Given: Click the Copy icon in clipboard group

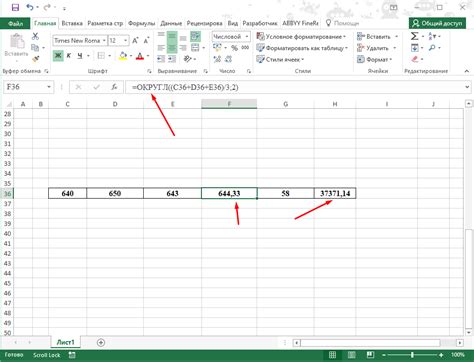Looking at the screenshot, I should (35, 48).
